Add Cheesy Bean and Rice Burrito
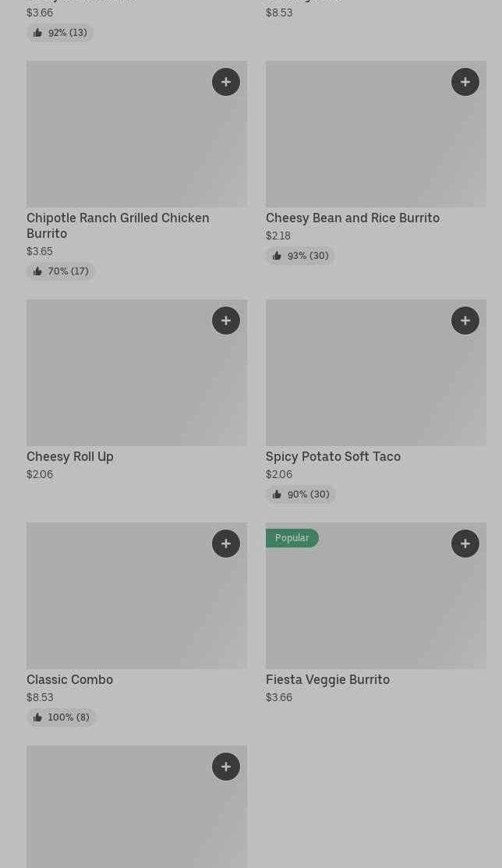Screen dimensions: 502x868 (x=465, y=82)
